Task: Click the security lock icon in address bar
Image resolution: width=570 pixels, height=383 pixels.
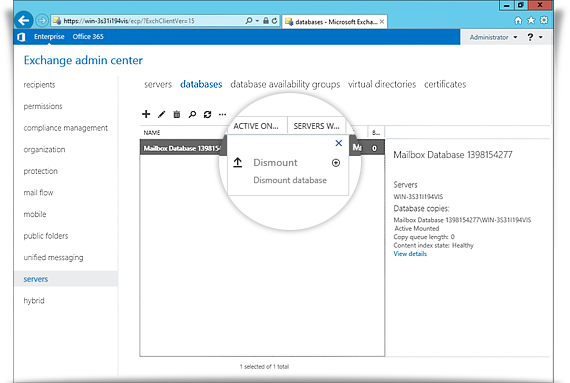Action: pyautogui.click(x=266, y=21)
